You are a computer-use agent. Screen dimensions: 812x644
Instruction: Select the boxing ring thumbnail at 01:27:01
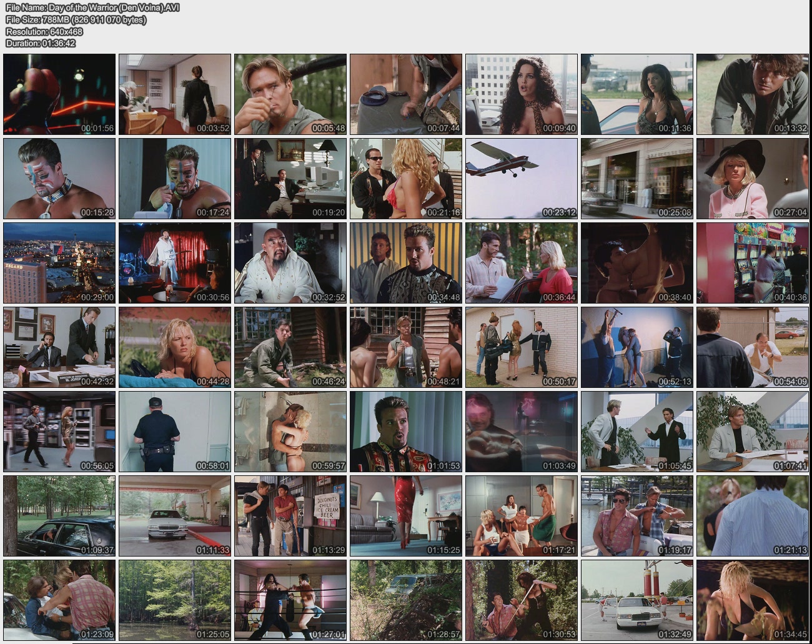pos(290,600)
